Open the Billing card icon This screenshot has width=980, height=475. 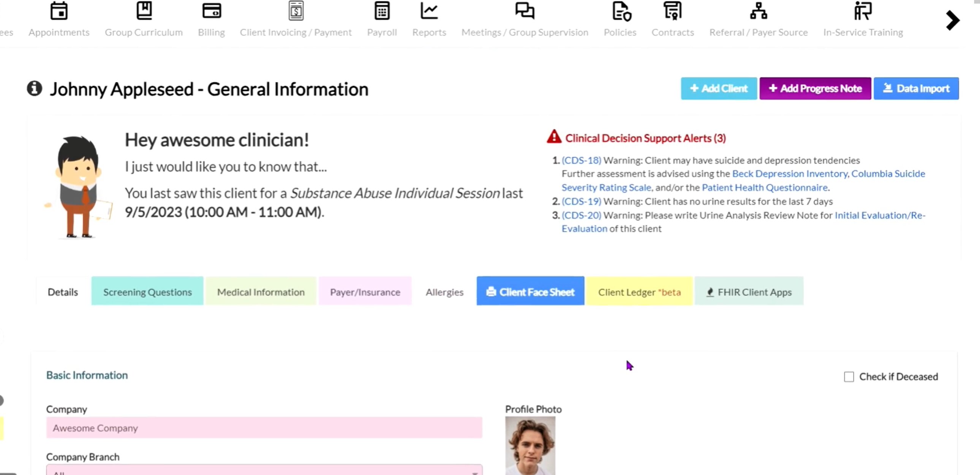click(212, 11)
